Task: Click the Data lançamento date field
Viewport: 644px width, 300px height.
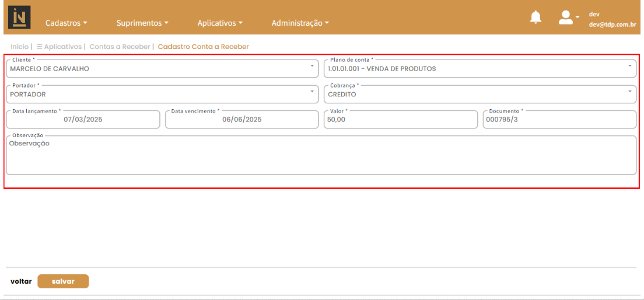Action: 83,120
